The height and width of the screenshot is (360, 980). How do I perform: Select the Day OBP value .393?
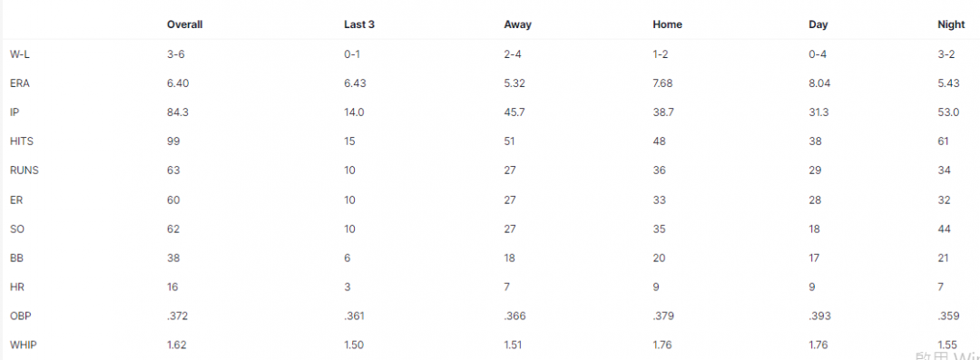point(819,316)
